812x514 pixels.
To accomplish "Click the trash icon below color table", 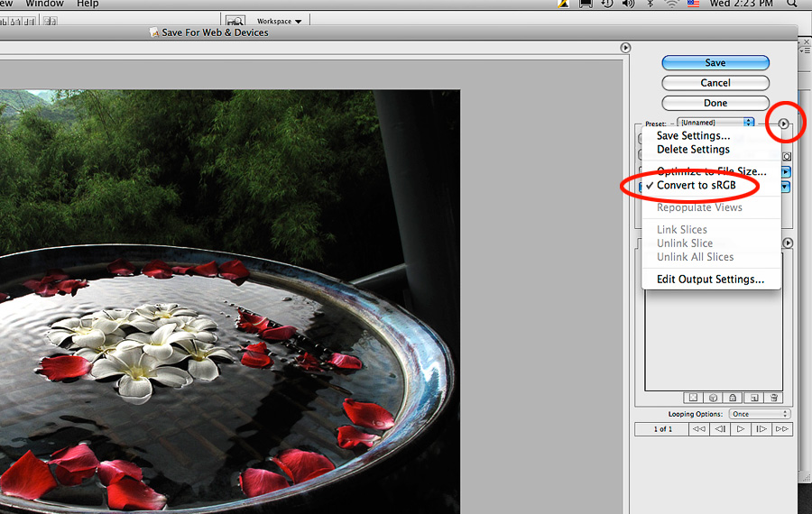I will [x=775, y=398].
